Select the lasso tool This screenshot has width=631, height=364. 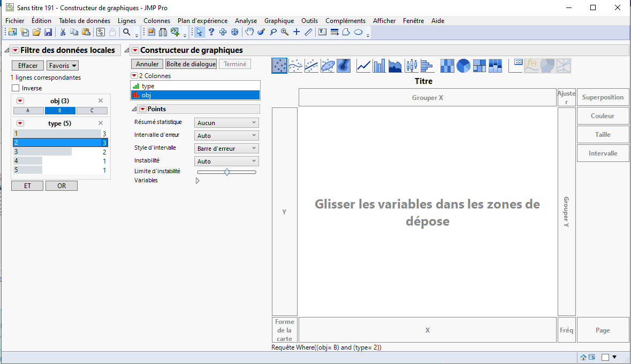(x=273, y=32)
